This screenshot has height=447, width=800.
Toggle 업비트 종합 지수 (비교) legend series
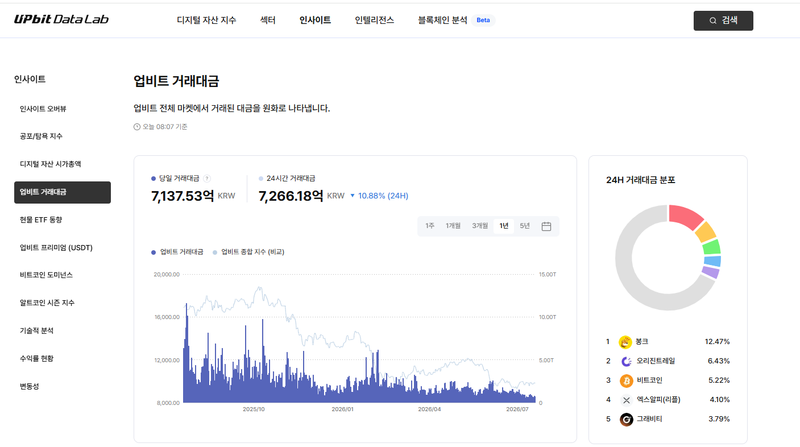point(248,252)
